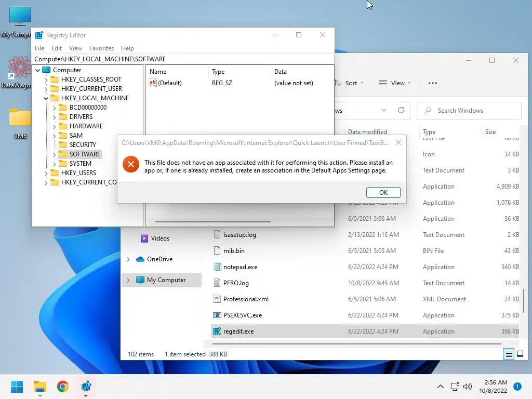Select PSEXESVC.exe application icon
Viewport: 532px width, 399px height.
click(217, 315)
